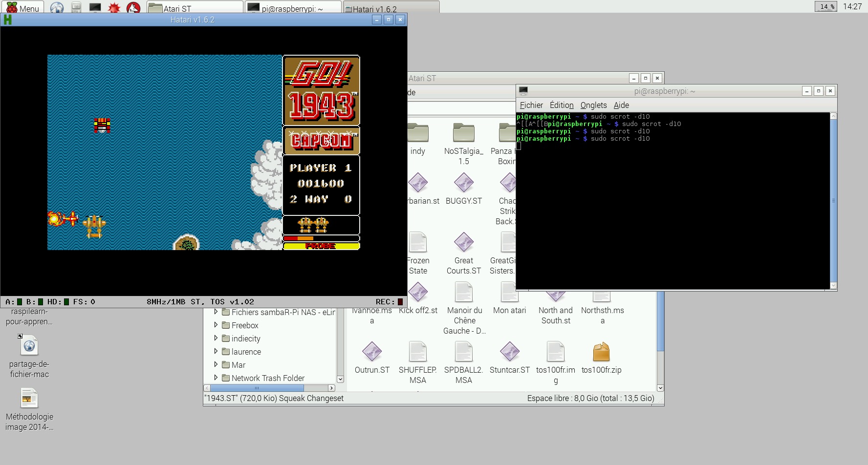The height and width of the screenshot is (465, 868).
Task: Open the red Wolfram wolf icon
Action: (x=133, y=8)
